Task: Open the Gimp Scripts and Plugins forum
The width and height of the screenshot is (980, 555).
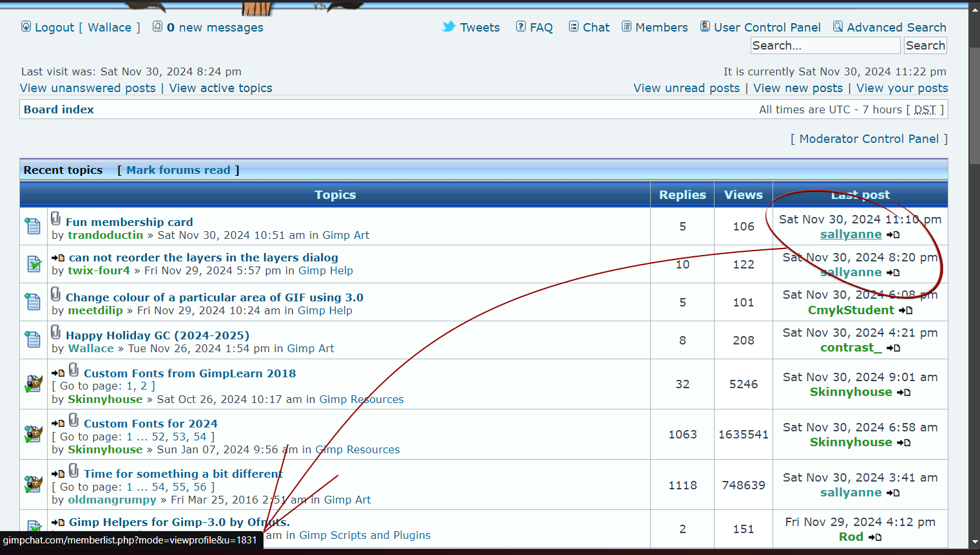Action: [365, 536]
